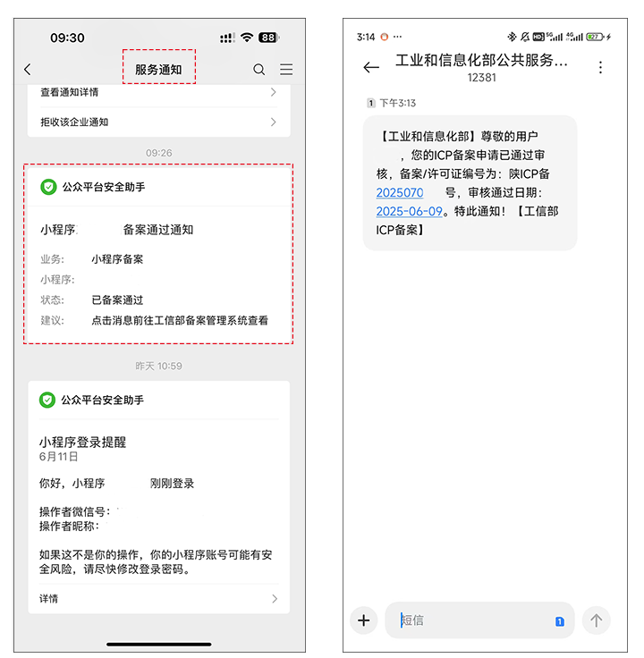644x658 pixels.
Task: Tap the SIM 1 selector in message field
Action: coord(560,621)
